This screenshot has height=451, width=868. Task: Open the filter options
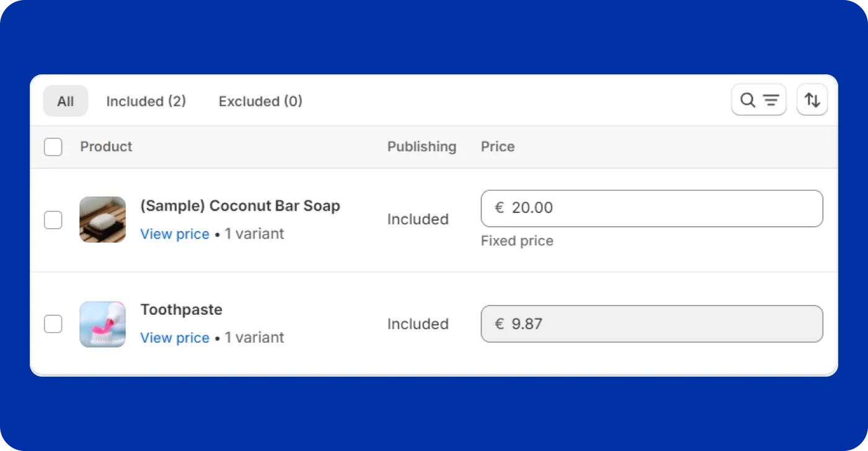point(769,99)
